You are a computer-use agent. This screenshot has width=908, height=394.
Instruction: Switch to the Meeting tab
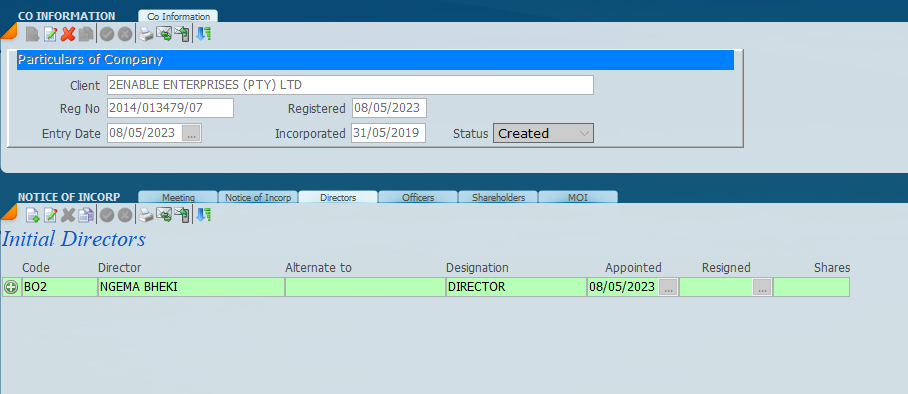point(178,197)
